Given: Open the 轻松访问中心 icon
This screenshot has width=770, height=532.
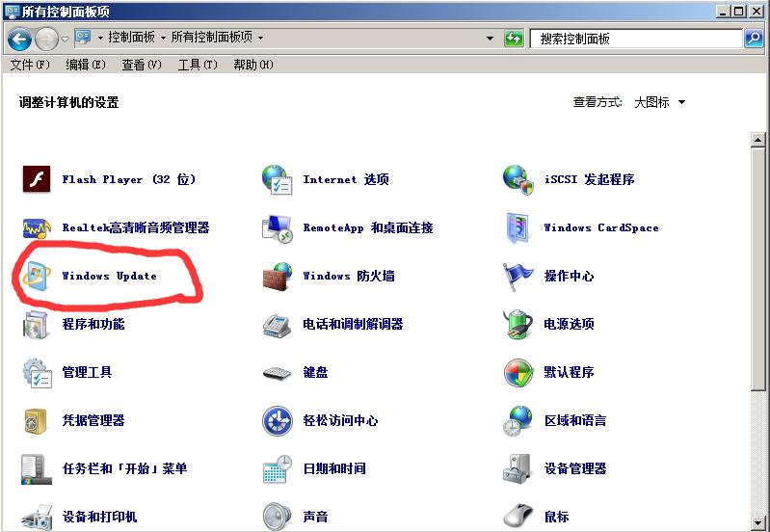Looking at the screenshot, I should coord(277,421).
